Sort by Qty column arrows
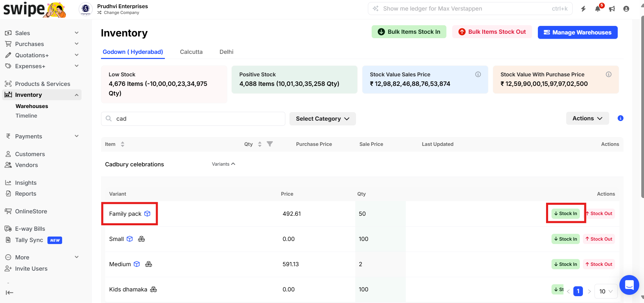The image size is (644, 303). (x=260, y=144)
